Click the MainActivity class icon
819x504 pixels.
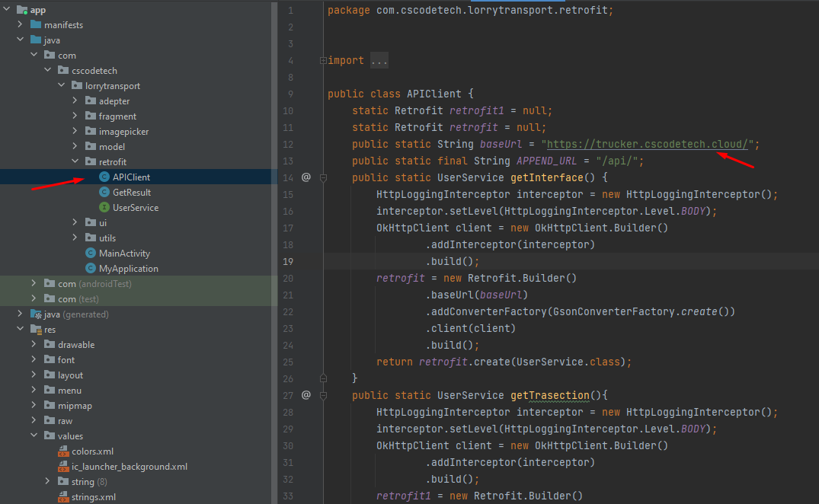click(90, 254)
